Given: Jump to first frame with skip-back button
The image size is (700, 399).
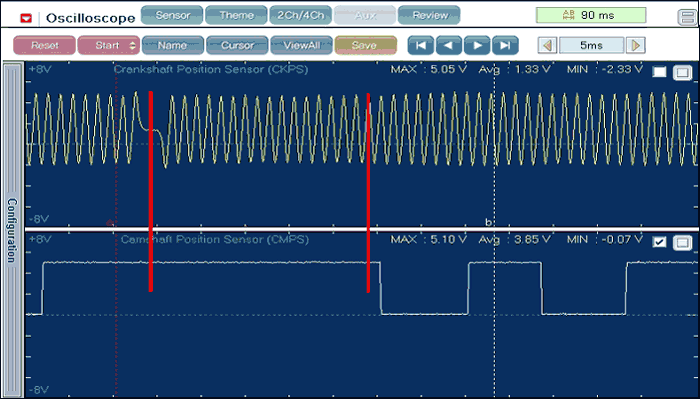Looking at the screenshot, I should coord(420,46).
